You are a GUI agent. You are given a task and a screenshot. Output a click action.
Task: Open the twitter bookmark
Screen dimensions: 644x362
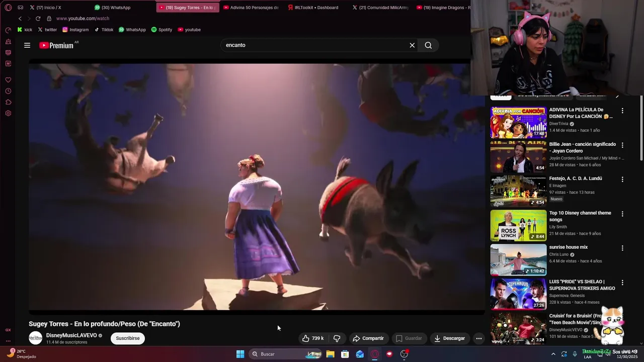(47, 30)
